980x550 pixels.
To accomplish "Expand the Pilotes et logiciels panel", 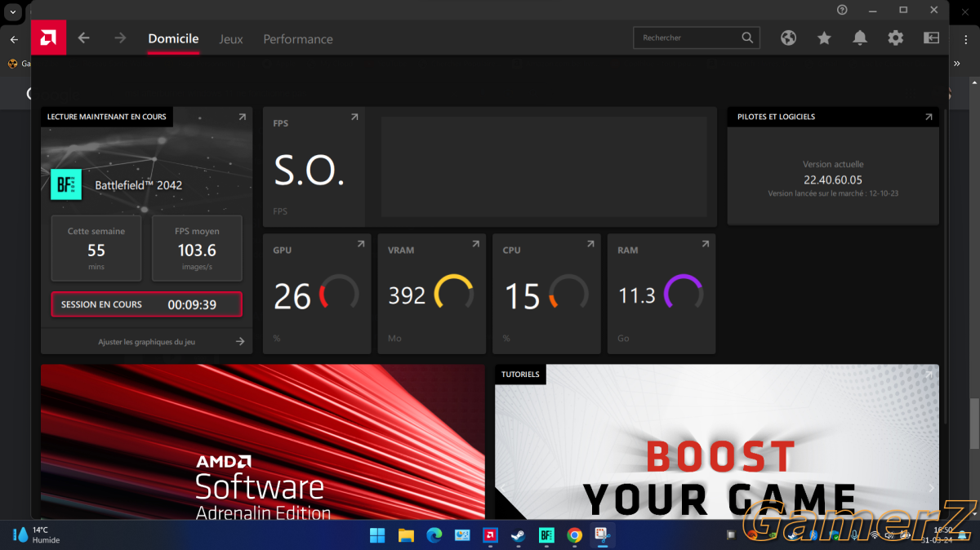I will (x=929, y=118).
